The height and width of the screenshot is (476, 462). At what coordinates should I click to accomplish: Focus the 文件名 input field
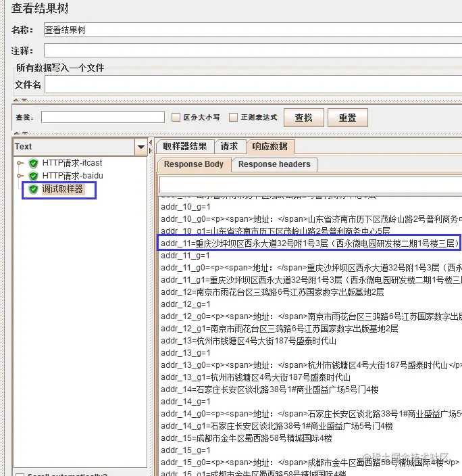point(253,85)
